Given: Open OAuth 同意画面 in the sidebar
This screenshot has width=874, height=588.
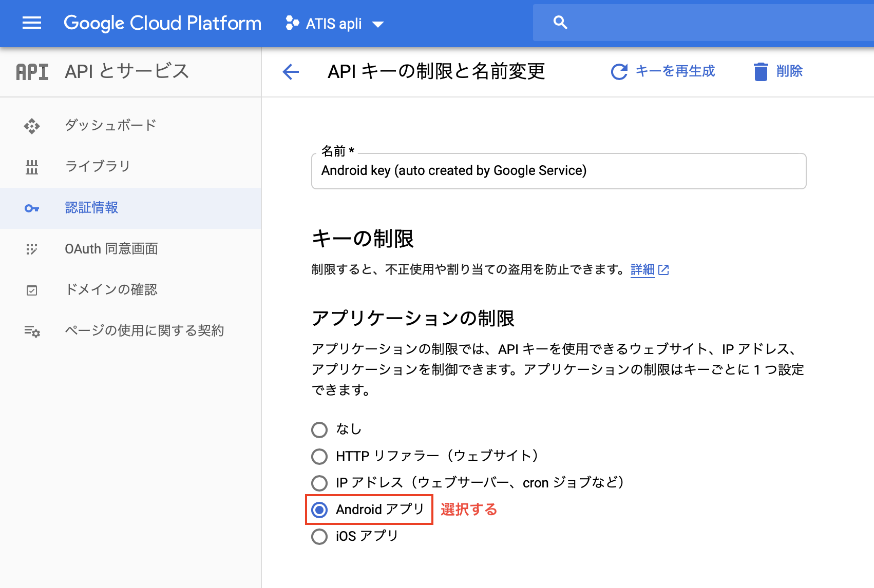Looking at the screenshot, I should [x=130, y=249].
